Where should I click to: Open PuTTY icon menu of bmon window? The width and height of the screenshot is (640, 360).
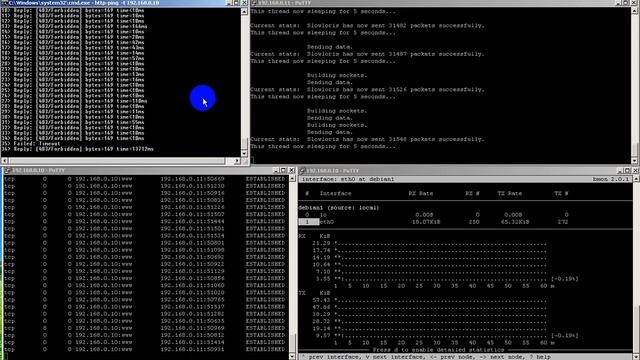(302, 170)
